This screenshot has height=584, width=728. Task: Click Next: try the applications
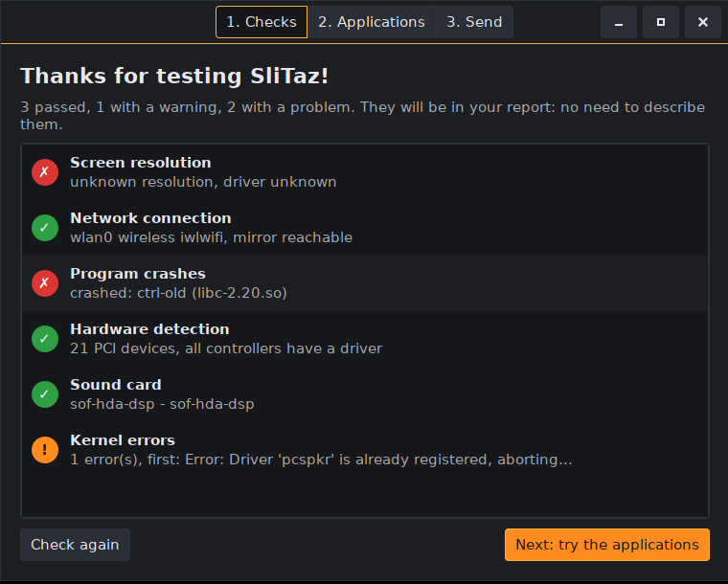click(606, 545)
